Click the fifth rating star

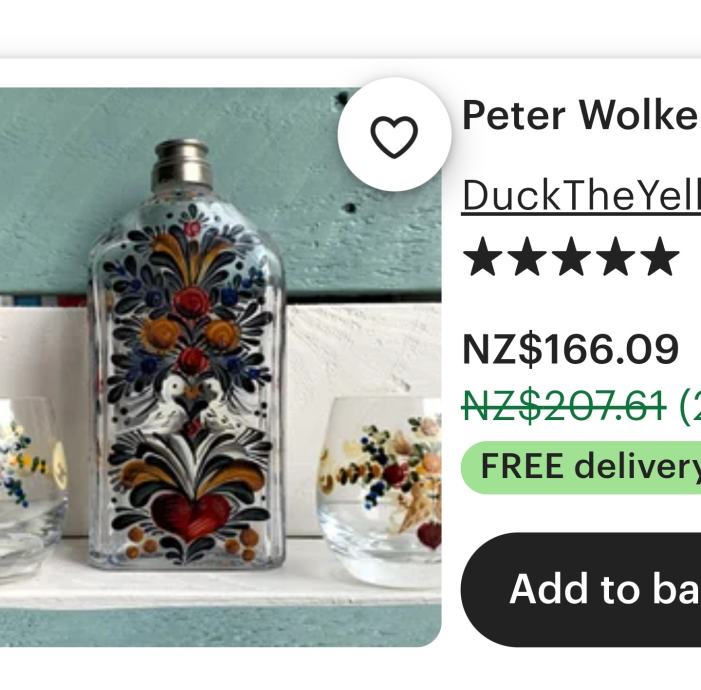(x=659, y=257)
